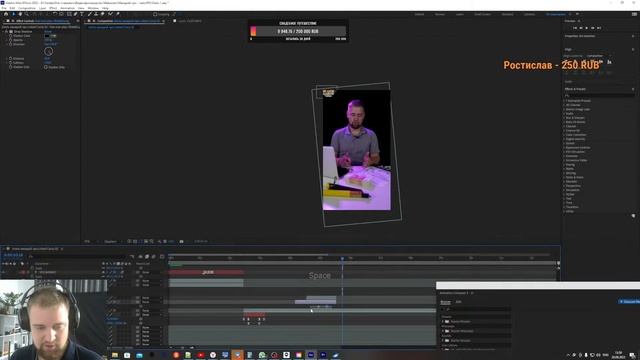Click the workspace panels icon at far right

click(x=634, y=14)
